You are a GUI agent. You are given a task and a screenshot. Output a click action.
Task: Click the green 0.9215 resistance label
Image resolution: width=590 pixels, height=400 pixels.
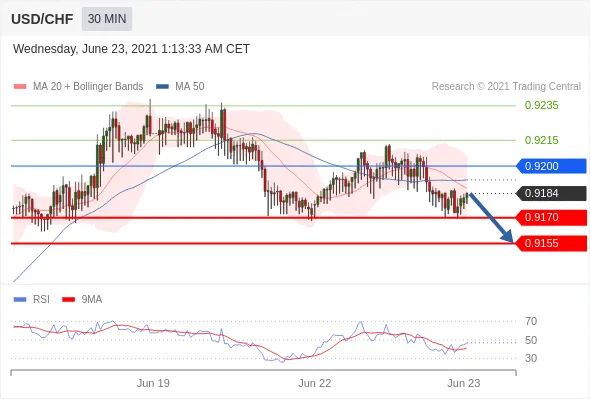[541, 140]
